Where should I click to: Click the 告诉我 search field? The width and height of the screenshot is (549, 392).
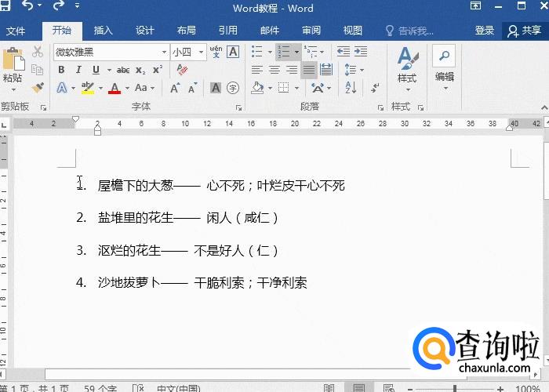tap(410, 31)
